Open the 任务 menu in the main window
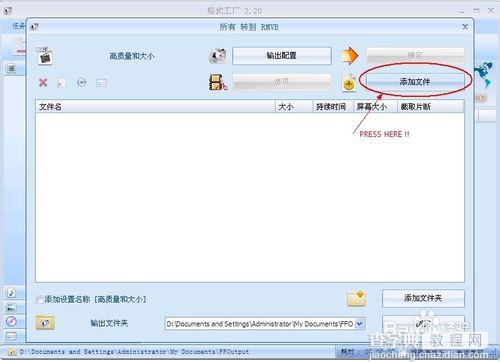The image size is (500, 362). (x=18, y=26)
